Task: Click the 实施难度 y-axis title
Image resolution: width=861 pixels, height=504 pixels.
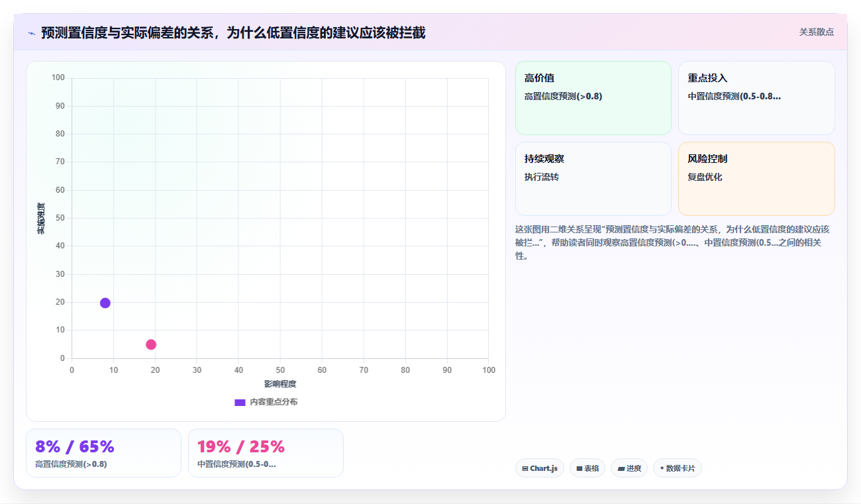Action: point(41,219)
